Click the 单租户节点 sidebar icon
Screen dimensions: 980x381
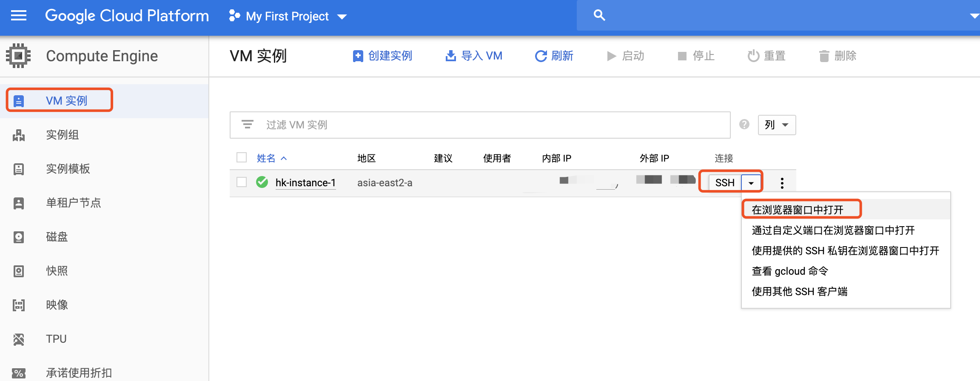click(x=19, y=203)
